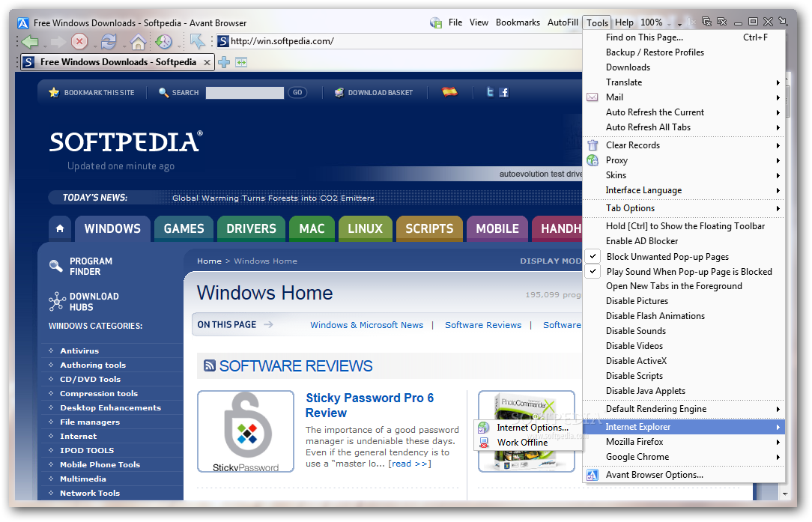Click Facebook icon on Softpedia page
Viewport: 812px width, 522px height.
click(x=504, y=92)
